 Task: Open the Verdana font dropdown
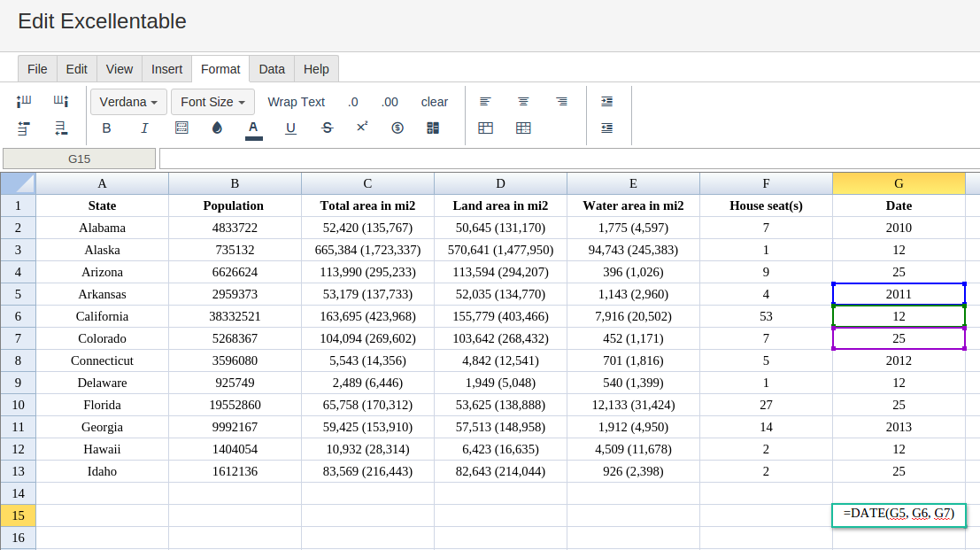tap(128, 102)
